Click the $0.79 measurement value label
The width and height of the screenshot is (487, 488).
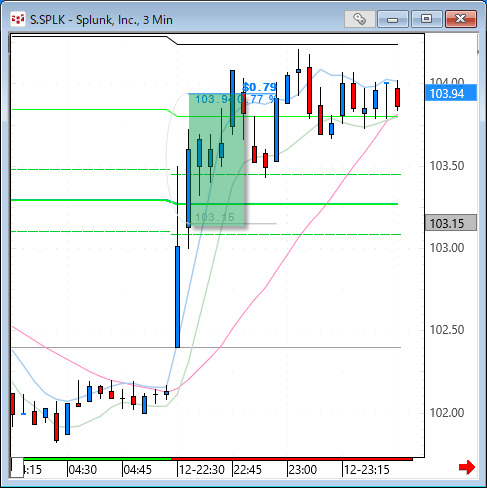(x=259, y=87)
